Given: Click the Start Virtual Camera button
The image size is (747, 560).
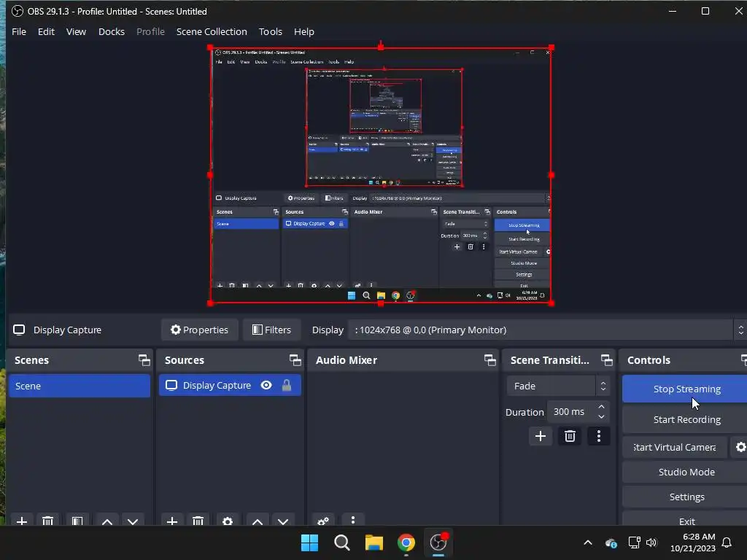Looking at the screenshot, I should click(x=675, y=447).
